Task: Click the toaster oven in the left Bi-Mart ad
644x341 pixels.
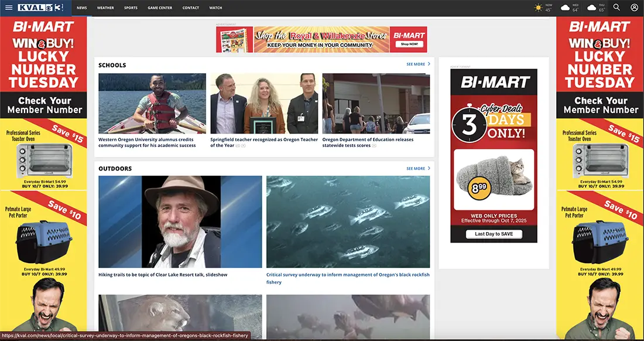Action: pyautogui.click(x=44, y=161)
